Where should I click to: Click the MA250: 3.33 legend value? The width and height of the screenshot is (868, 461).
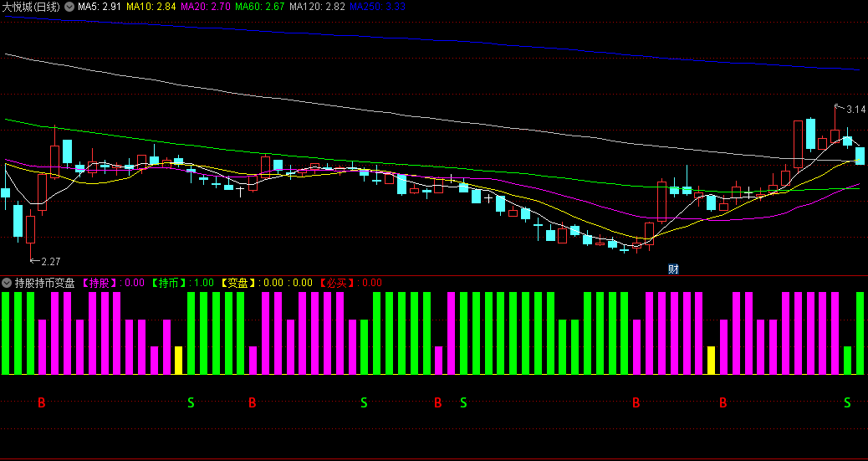(x=377, y=8)
